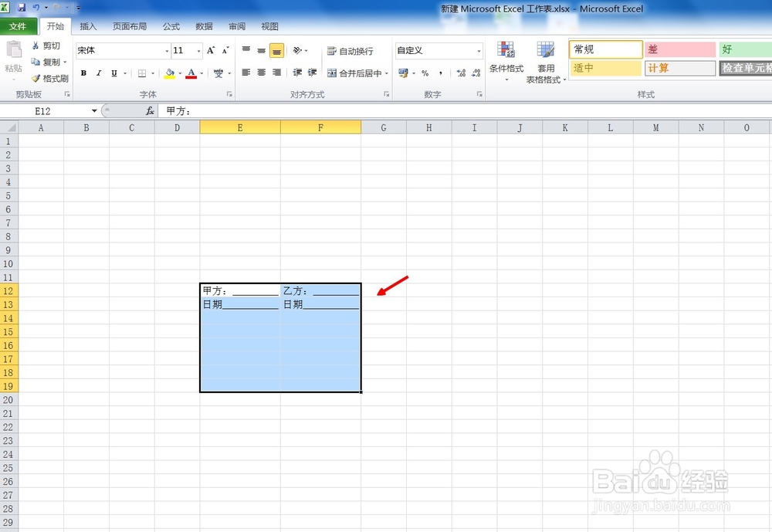The image size is (772, 532).
Task: Apply the 常规 cell style
Action: [x=605, y=49]
